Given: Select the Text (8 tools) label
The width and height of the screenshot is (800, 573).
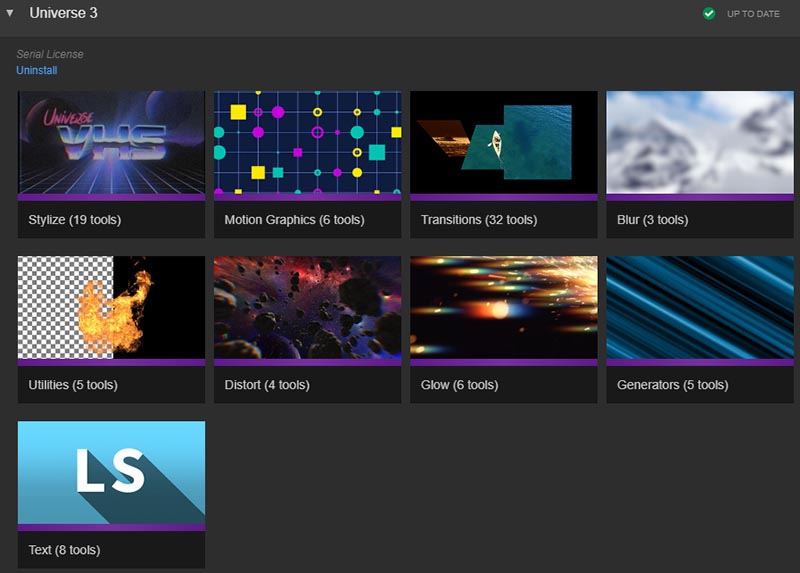Looking at the screenshot, I should 64,550.
